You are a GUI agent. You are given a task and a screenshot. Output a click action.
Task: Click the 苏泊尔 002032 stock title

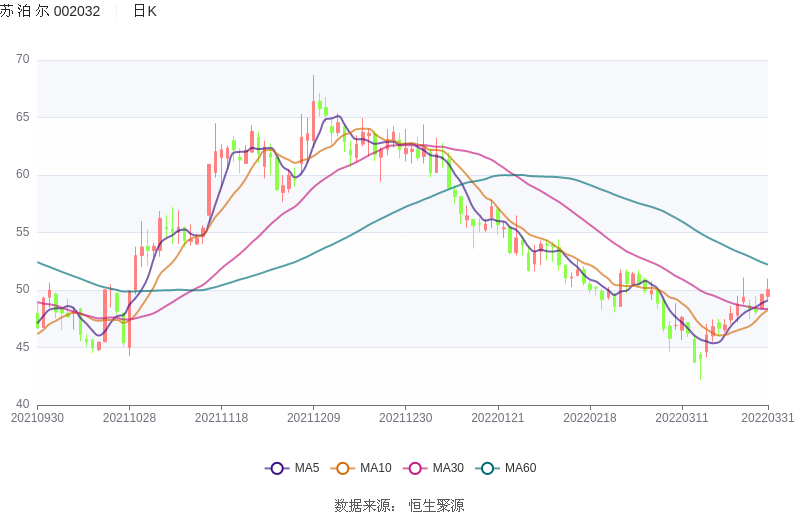click(50, 11)
